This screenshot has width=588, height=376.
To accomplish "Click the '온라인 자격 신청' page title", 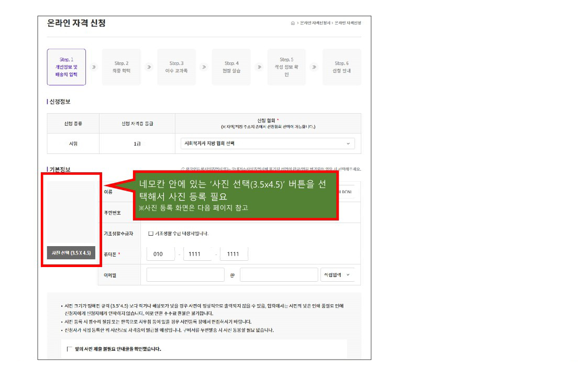I will tap(76, 23).
